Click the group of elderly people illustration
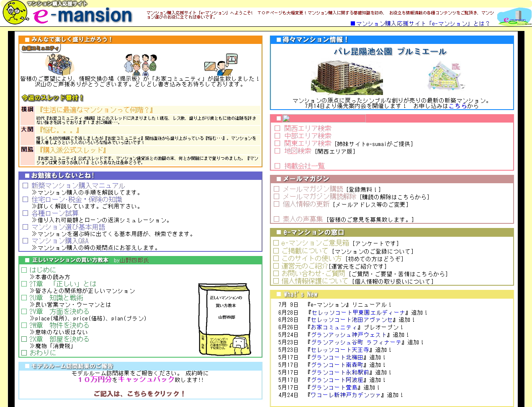Viewport: 532px width, 407px height. (140, 64)
